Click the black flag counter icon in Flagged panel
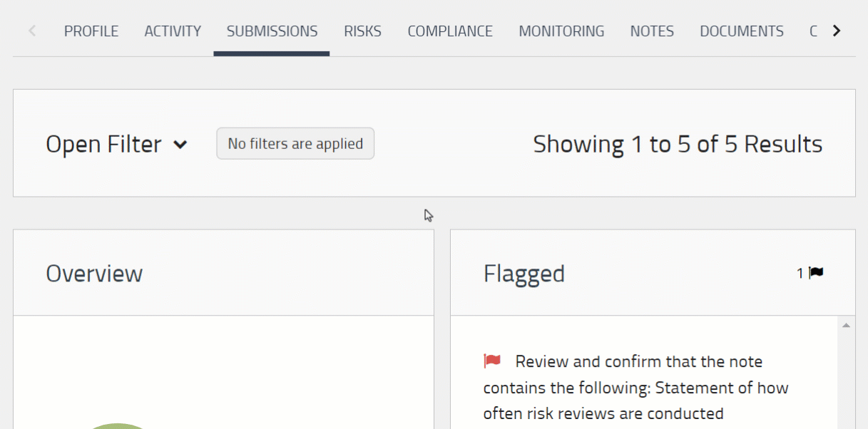 pyautogui.click(x=815, y=272)
